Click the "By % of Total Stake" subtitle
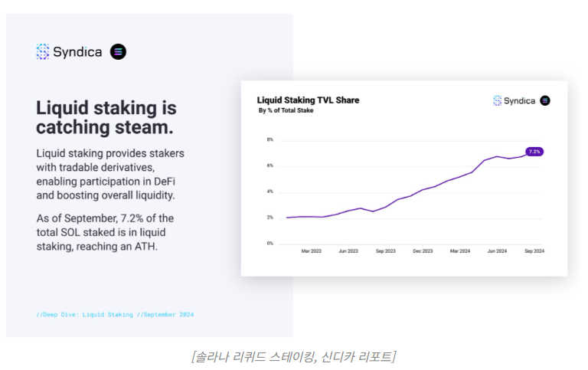Viewport: 588px width, 370px height. (286, 111)
